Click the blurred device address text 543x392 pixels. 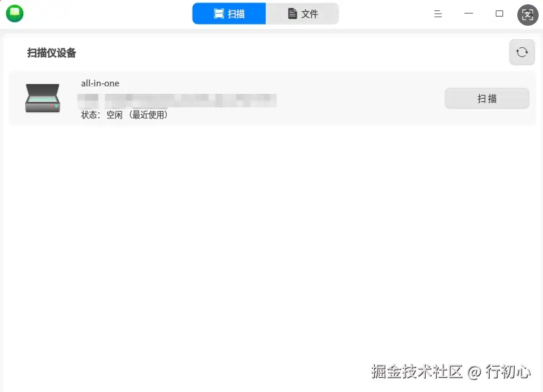[x=178, y=99]
